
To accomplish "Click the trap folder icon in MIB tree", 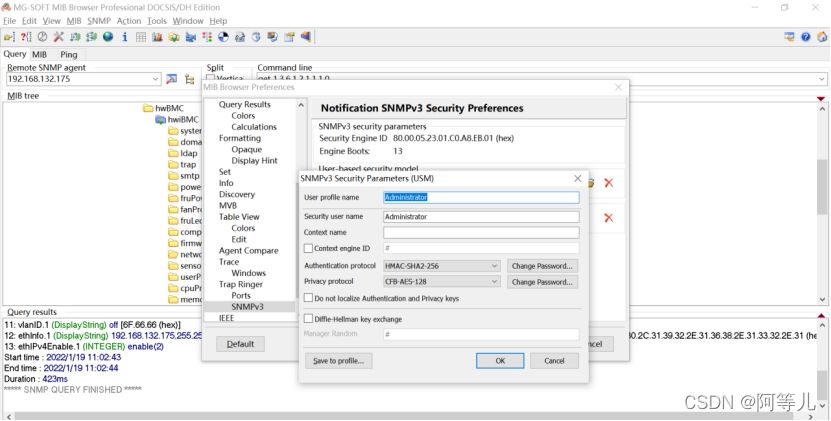I will 173,164.
